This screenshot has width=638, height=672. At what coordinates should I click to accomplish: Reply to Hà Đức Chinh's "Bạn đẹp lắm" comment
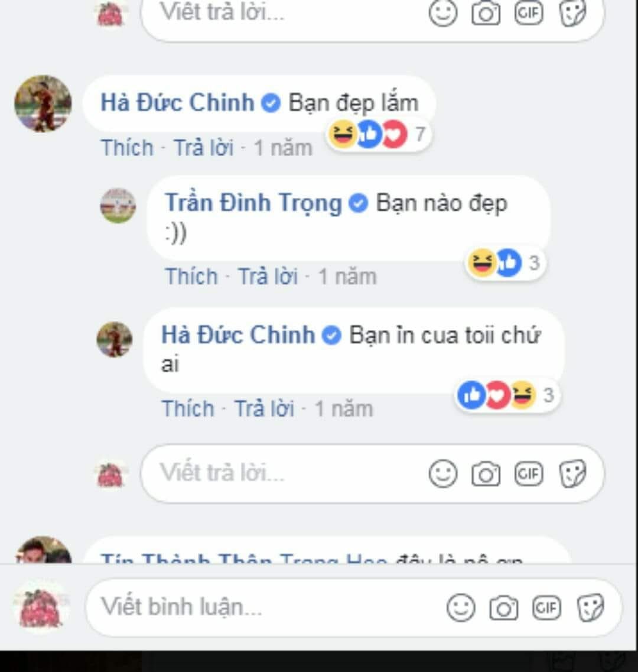(204, 148)
